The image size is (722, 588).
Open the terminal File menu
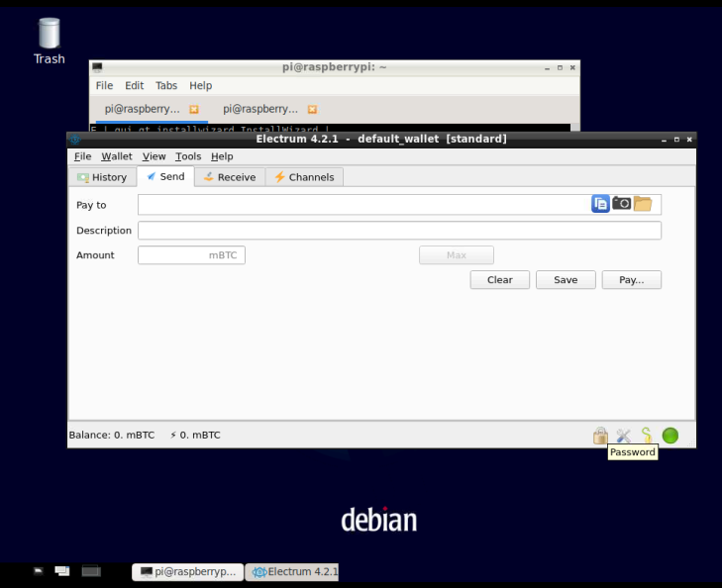(104, 85)
